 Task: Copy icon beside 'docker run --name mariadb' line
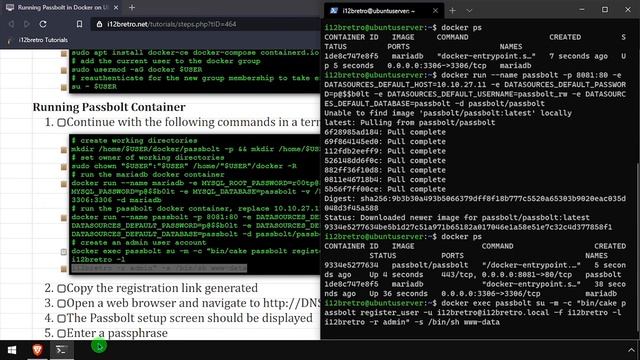point(64,184)
